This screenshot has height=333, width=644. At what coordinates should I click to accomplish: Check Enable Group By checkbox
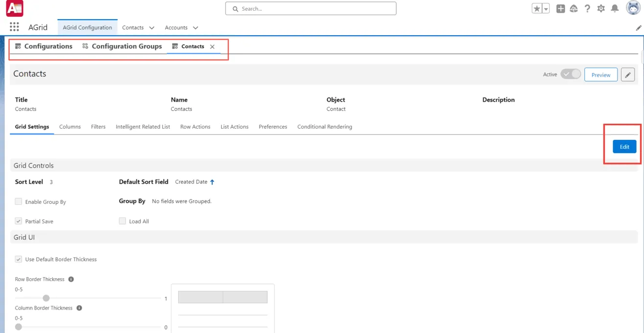click(19, 201)
